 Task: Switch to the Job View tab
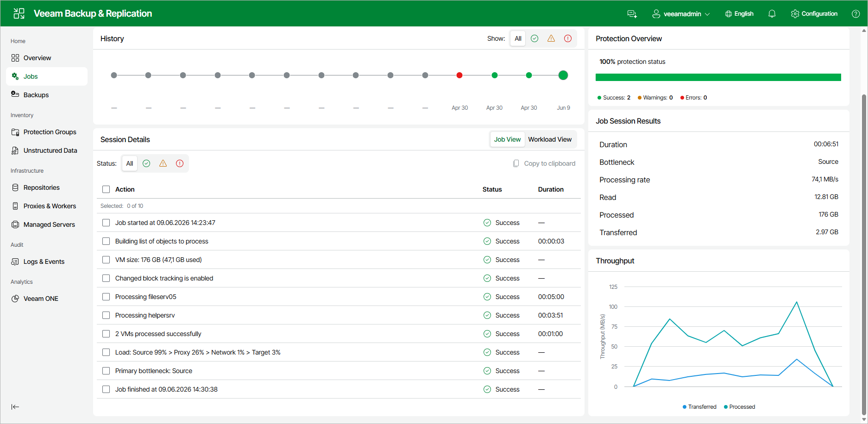click(507, 139)
